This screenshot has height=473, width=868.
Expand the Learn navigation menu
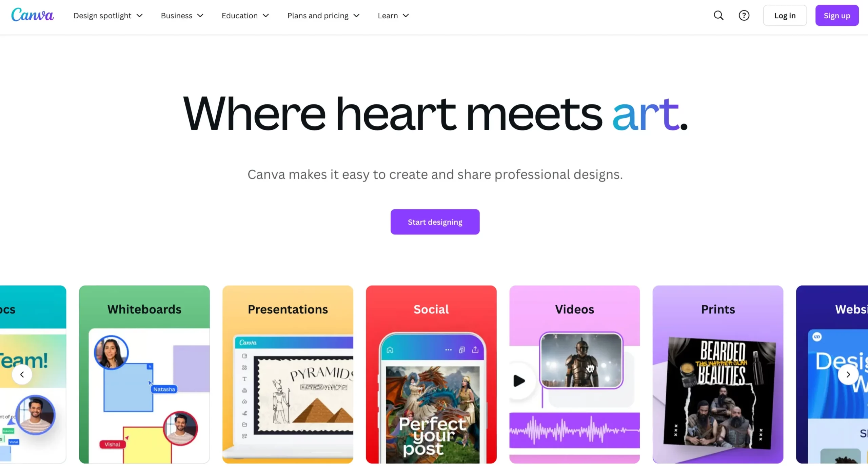coord(393,15)
